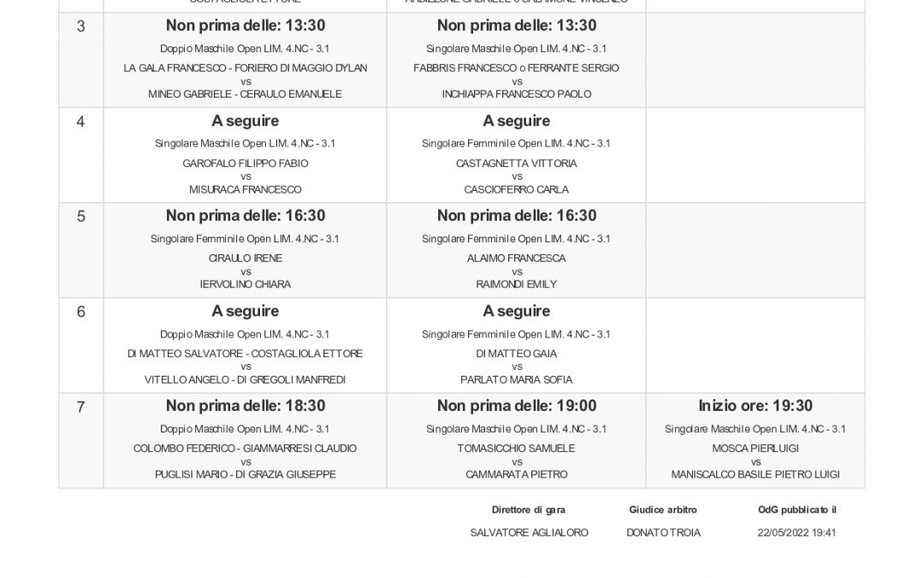This screenshot has height=578, width=924.
Task: Click the publication date 22/05/2022 19:41
Action: pyautogui.click(x=797, y=533)
